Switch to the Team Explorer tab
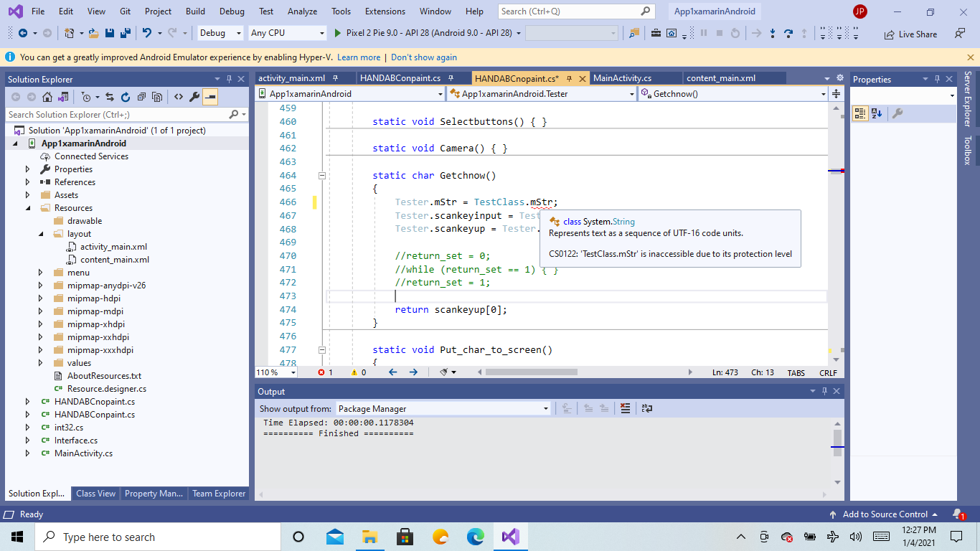 pyautogui.click(x=219, y=494)
